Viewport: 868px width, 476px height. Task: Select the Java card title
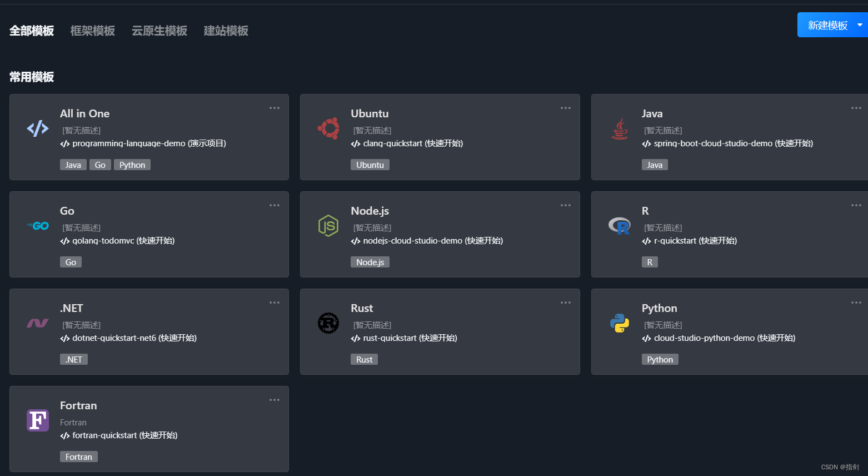[652, 113]
